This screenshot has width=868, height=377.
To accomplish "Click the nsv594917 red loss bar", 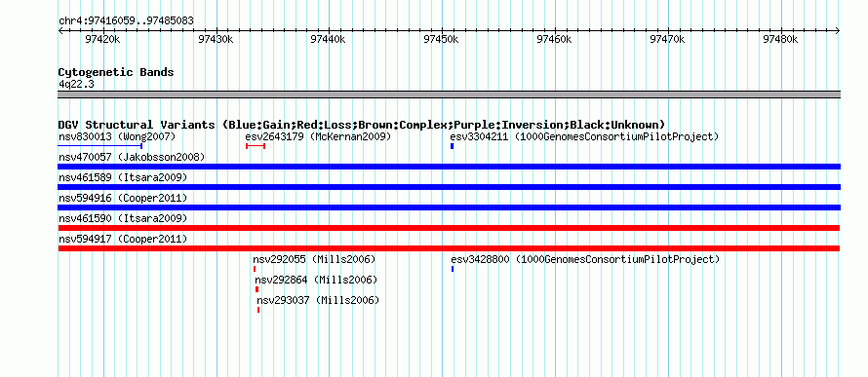I will point(449,248).
